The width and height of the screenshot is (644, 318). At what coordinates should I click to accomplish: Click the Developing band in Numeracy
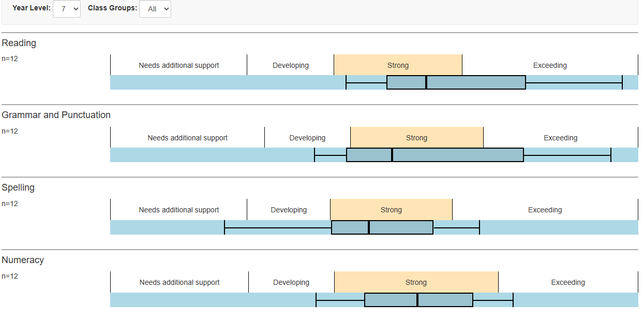[x=292, y=282]
